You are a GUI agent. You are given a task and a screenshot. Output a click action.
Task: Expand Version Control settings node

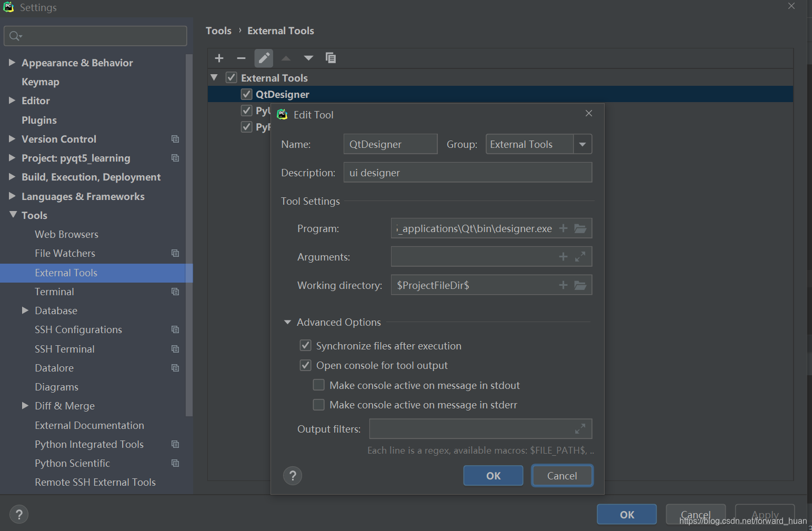[12, 138]
